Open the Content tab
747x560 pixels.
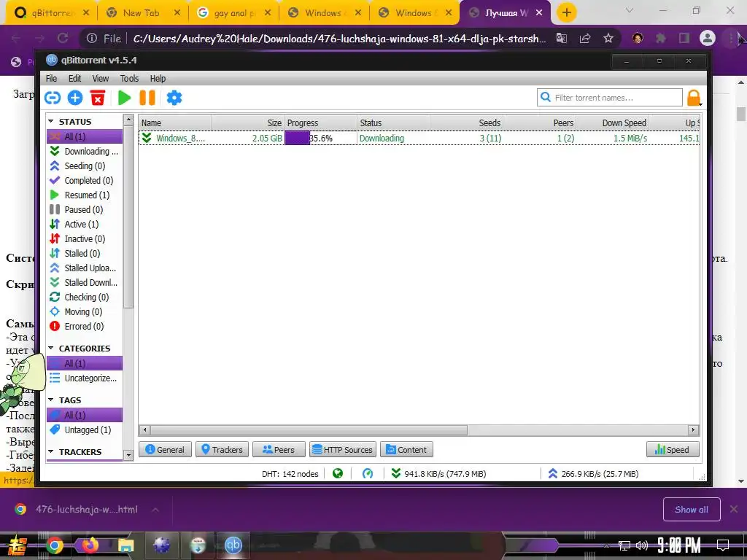[x=406, y=449]
